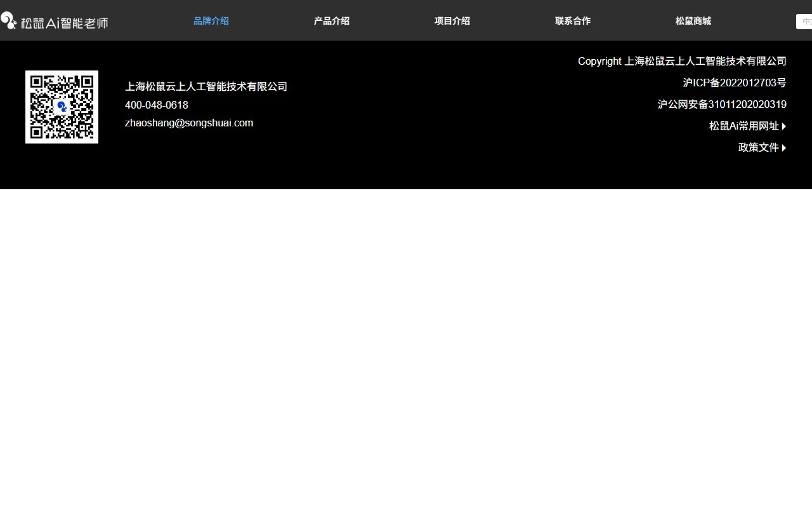Click the squirrel logo icon in header
The image size is (812, 508).
click(8, 21)
